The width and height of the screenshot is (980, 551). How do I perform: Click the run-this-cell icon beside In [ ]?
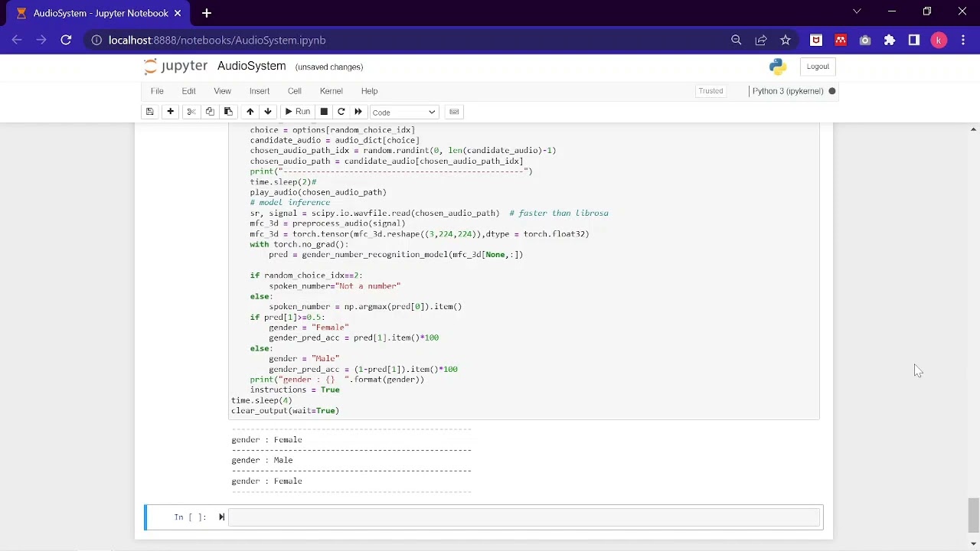tap(222, 517)
